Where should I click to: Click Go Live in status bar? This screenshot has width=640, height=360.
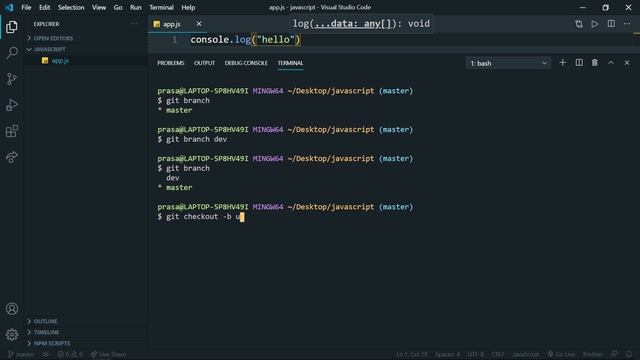pyautogui.click(x=561, y=354)
